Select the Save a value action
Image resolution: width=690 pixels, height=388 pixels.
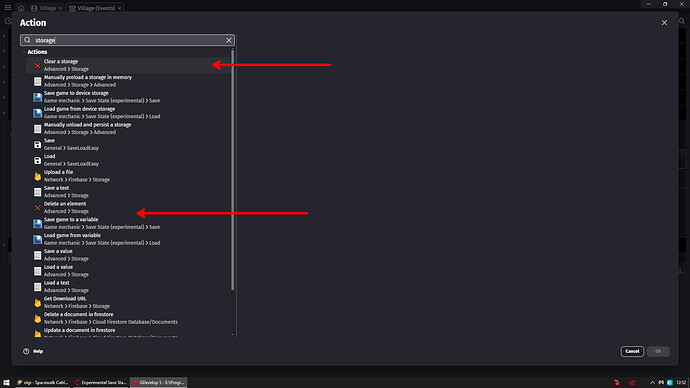pyautogui.click(x=128, y=255)
